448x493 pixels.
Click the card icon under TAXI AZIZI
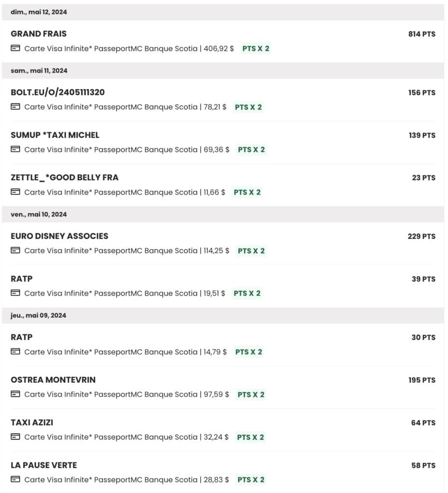point(15,437)
